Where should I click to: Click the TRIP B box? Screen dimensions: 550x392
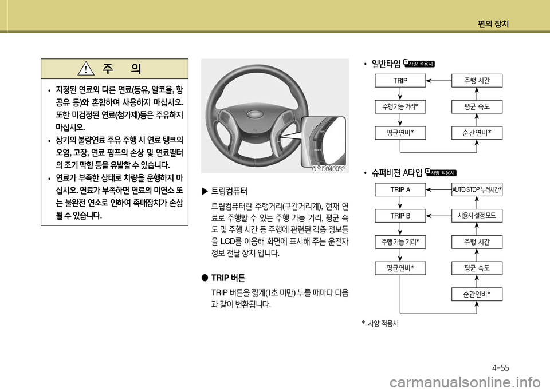pyautogui.click(x=400, y=216)
